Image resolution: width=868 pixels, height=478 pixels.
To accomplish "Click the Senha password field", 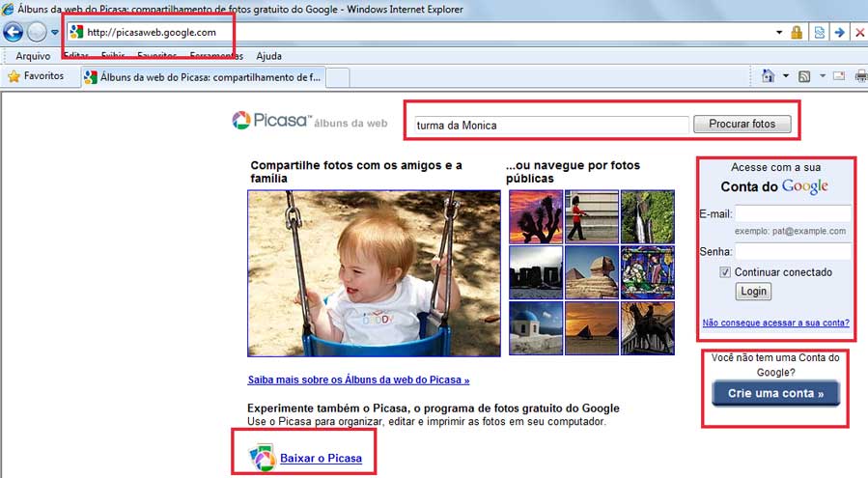I will click(793, 251).
